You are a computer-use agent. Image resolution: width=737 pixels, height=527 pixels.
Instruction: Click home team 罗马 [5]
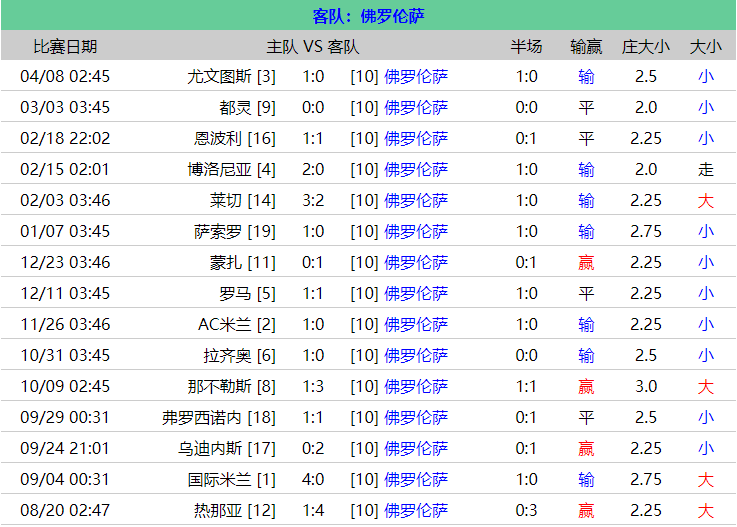tap(247, 293)
